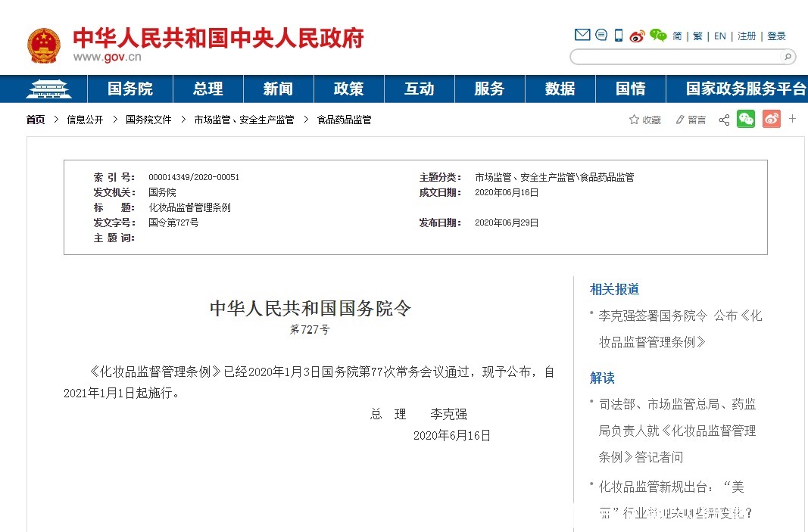The height and width of the screenshot is (532, 808).
Task: Click the 相关报道 section heading
Action: point(614,289)
